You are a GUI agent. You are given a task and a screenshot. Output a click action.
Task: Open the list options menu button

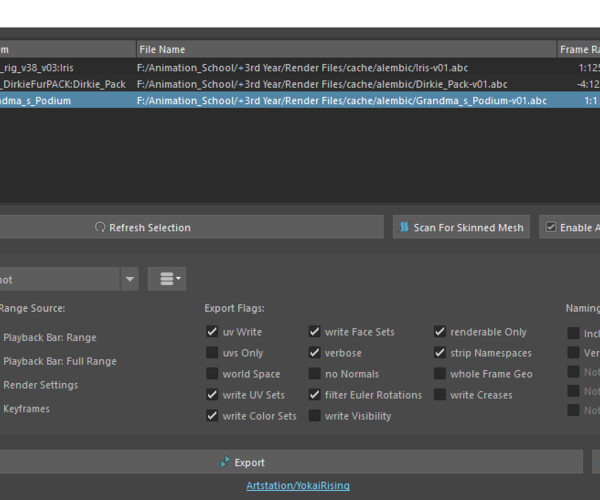point(166,279)
